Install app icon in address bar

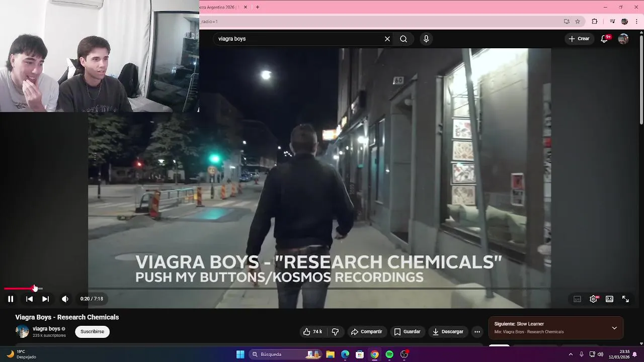pyautogui.click(x=567, y=22)
